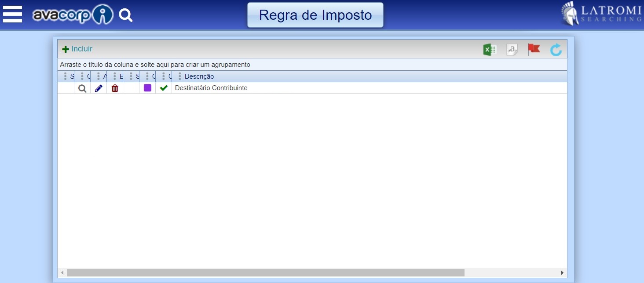Click the Descrição column header to sort
This screenshot has width=644, height=283.
coord(199,76)
